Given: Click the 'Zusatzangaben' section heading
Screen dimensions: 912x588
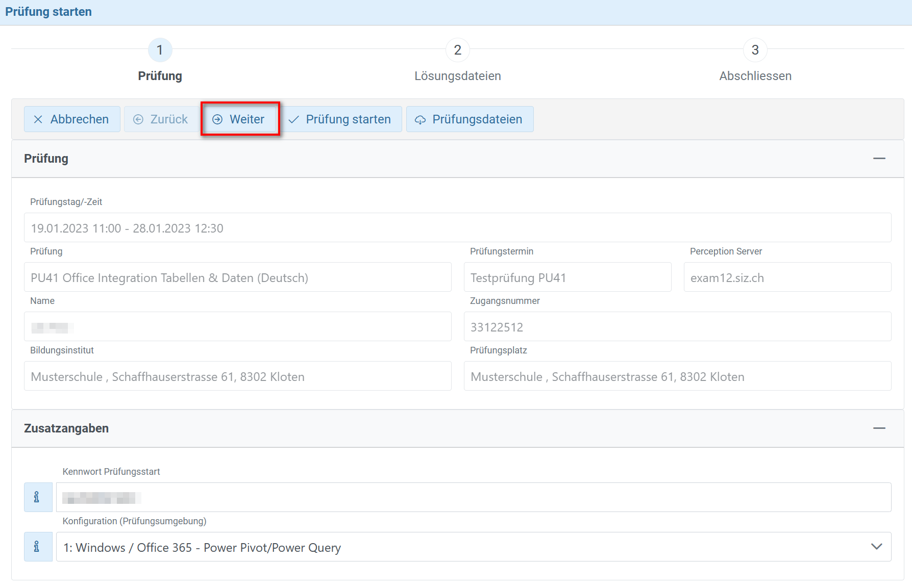Looking at the screenshot, I should click(66, 428).
